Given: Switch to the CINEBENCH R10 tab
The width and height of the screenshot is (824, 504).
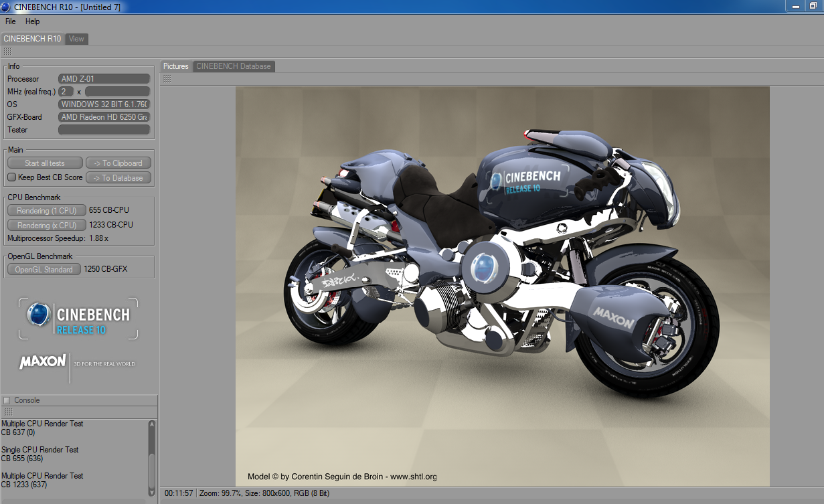Looking at the screenshot, I should [32, 39].
